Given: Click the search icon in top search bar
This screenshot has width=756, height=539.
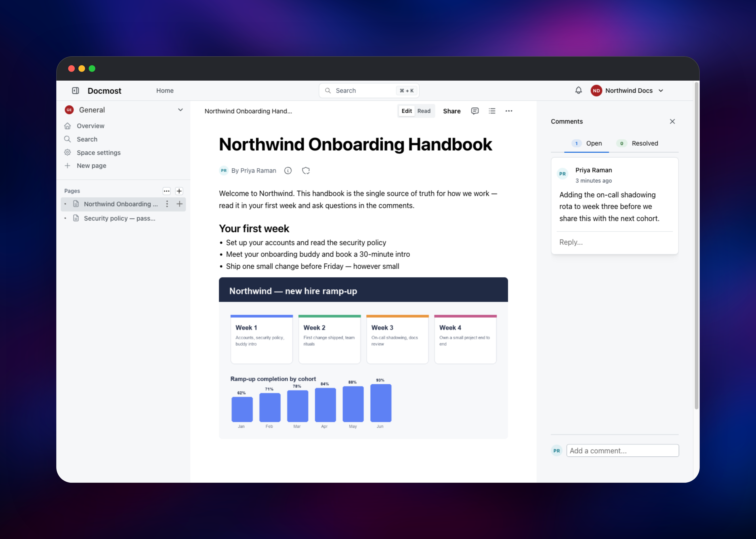Looking at the screenshot, I should [x=328, y=91].
